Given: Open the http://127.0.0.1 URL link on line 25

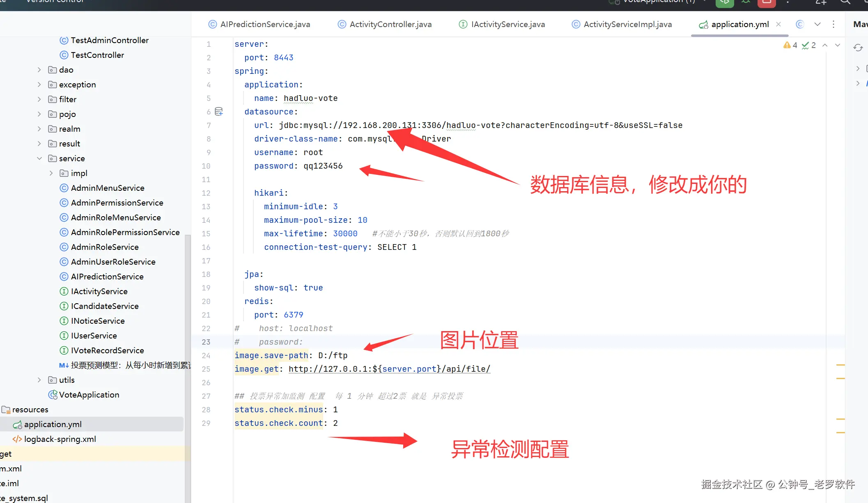Looking at the screenshot, I should [x=389, y=369].
